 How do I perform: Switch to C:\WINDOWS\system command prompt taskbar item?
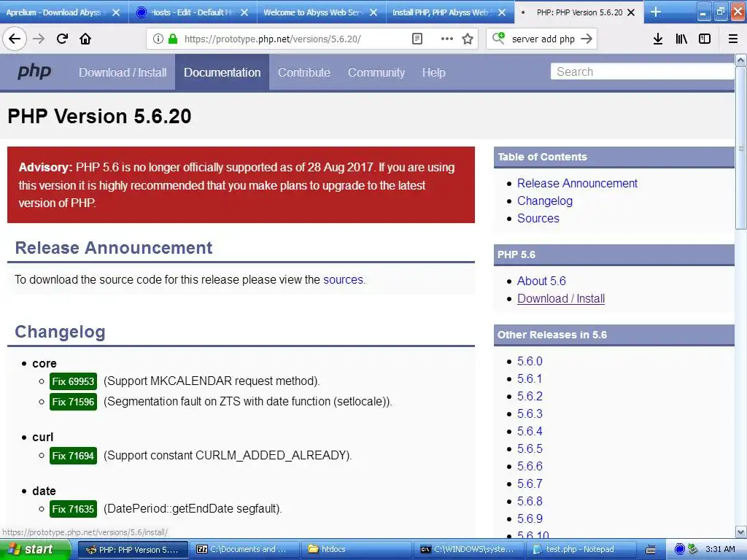[x=469, y=549]
